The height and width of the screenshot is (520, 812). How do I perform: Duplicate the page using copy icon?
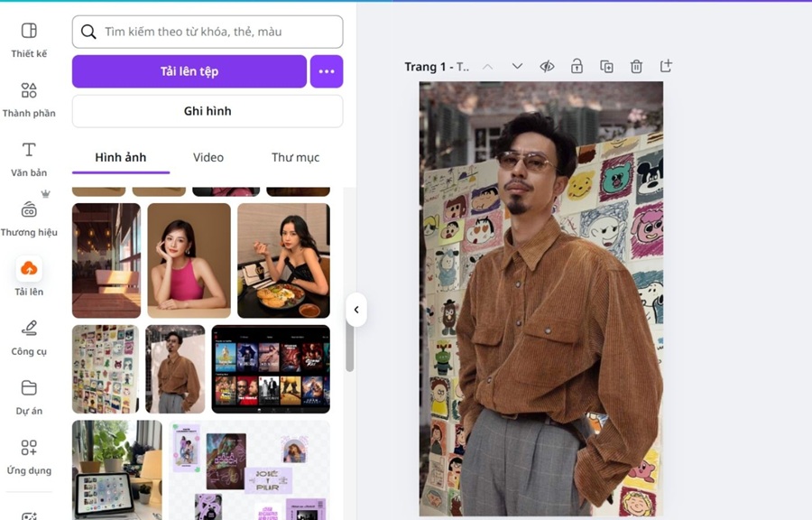(606, 67)
